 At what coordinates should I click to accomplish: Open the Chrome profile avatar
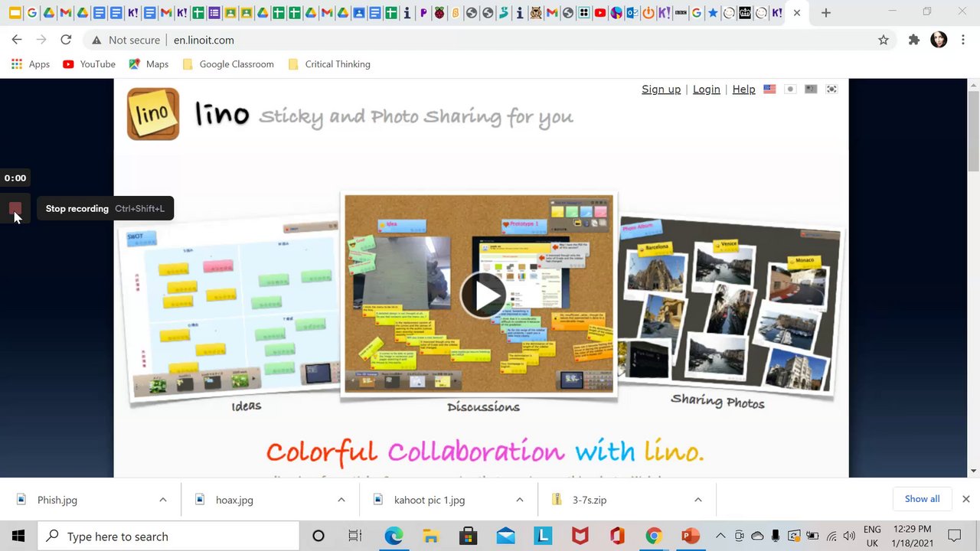coord(939,40)
